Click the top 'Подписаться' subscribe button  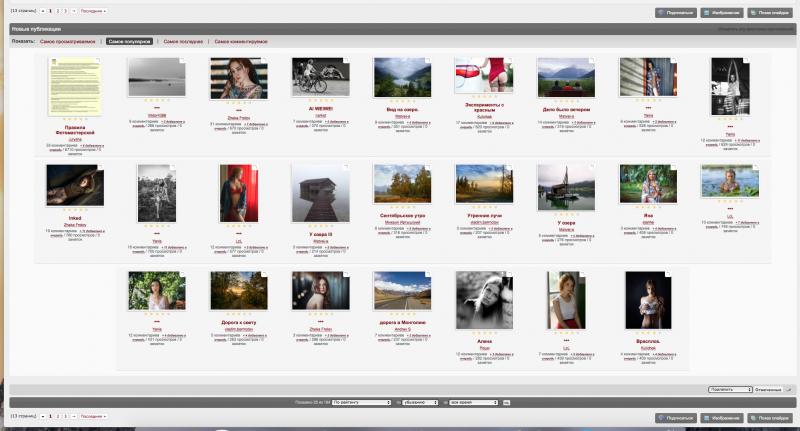point(676,13)
